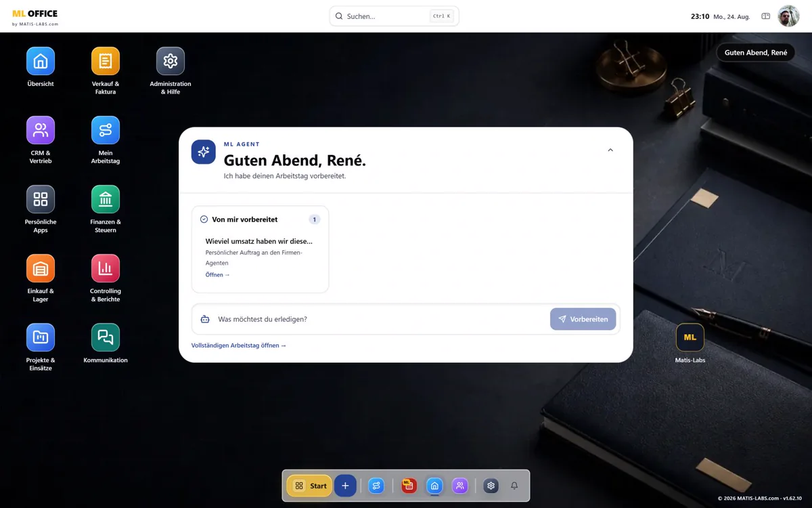This screenshot has width=812, height=508.
Task: Click the ML Agent sparkle icon
Action: [204, 152]
